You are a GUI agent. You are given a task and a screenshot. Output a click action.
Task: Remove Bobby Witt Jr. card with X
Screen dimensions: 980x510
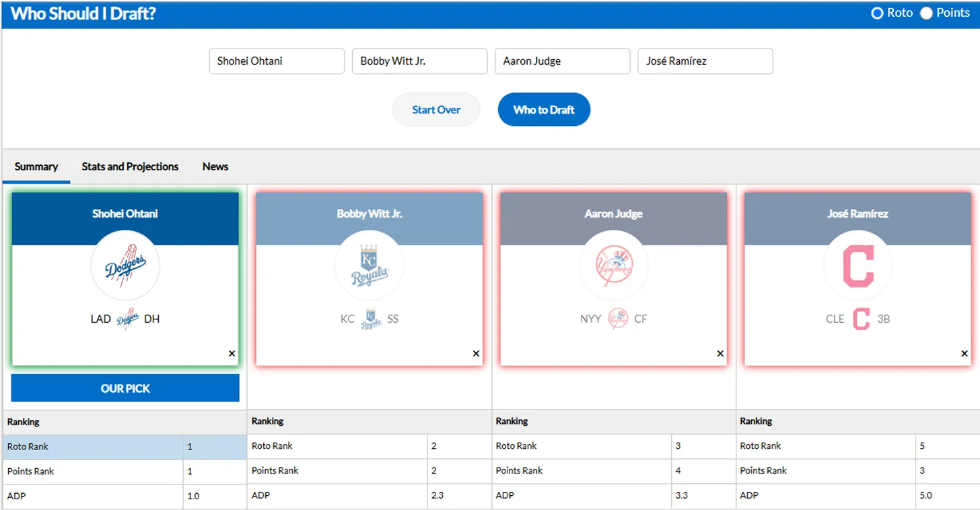click(x=476, y=354)
